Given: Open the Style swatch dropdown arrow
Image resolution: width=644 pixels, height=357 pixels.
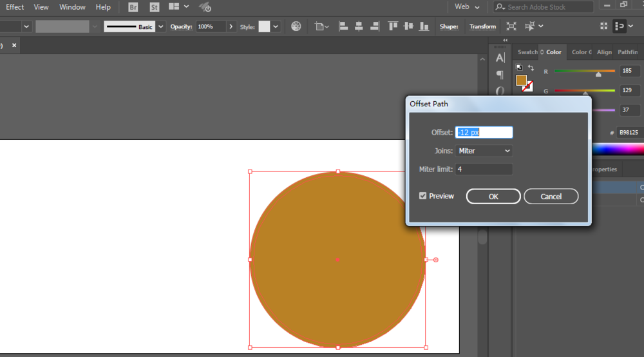Looking at the screenshot, I should (276, 26).
